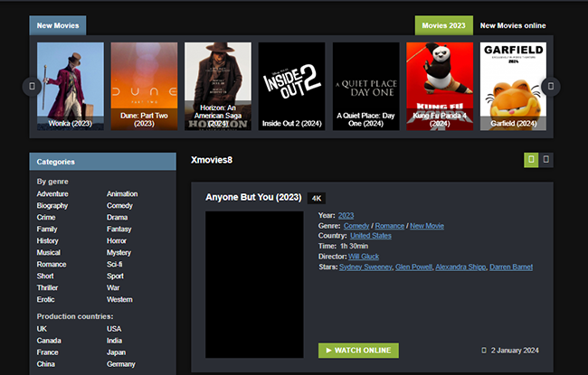Browse the War category
588x375 pixels.
(x=113, y=287)
